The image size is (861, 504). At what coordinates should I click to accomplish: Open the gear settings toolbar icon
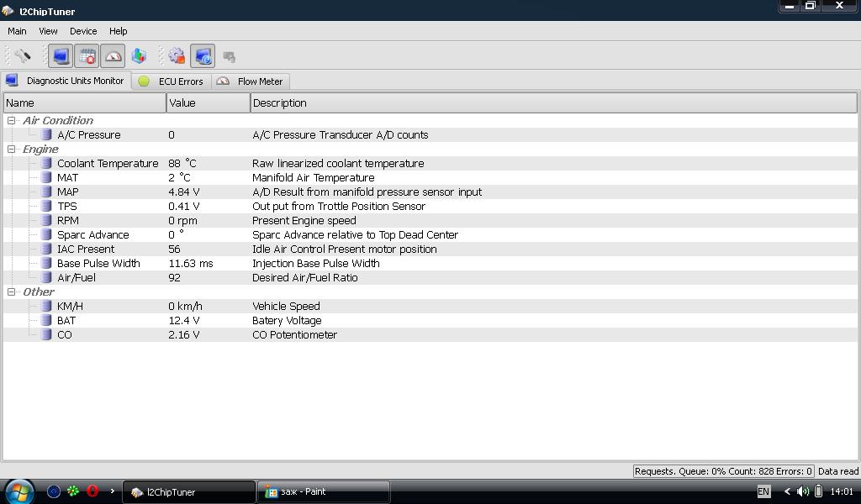pos(177,55)
